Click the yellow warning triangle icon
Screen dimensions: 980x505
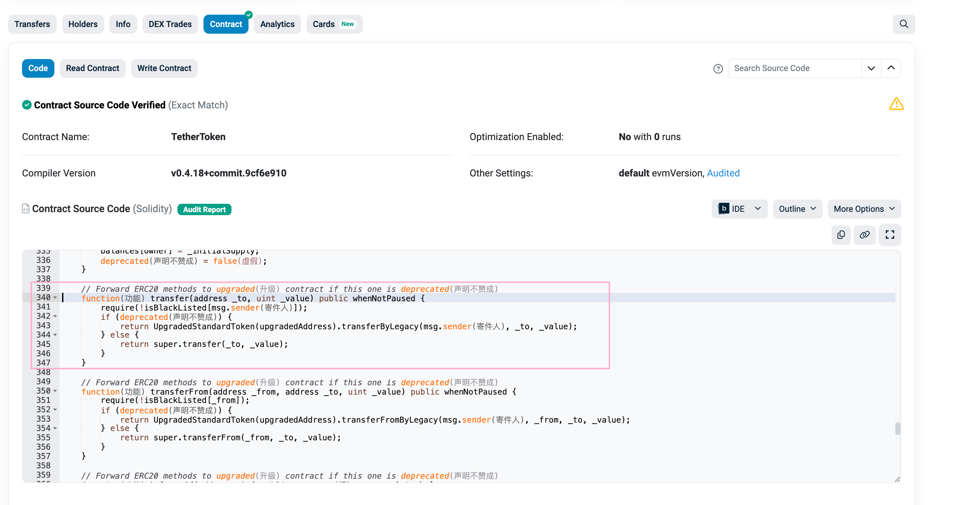(x=896, y=104)
